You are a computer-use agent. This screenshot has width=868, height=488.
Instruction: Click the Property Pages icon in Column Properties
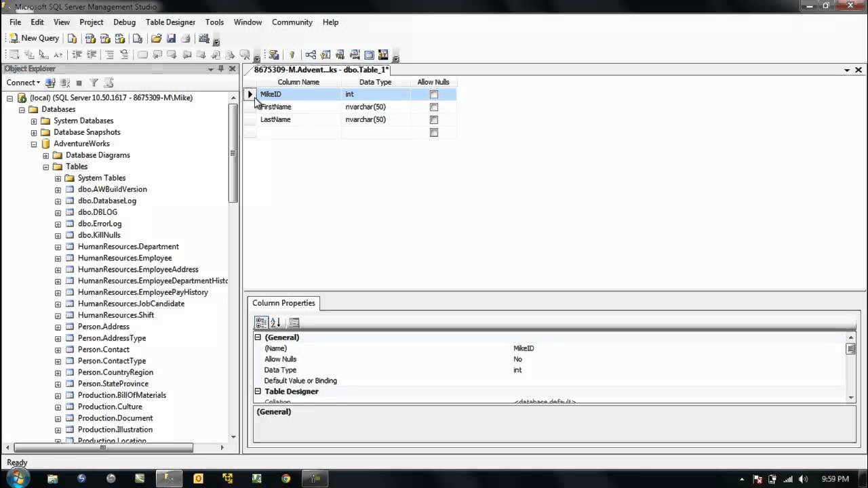pos(294,323)
